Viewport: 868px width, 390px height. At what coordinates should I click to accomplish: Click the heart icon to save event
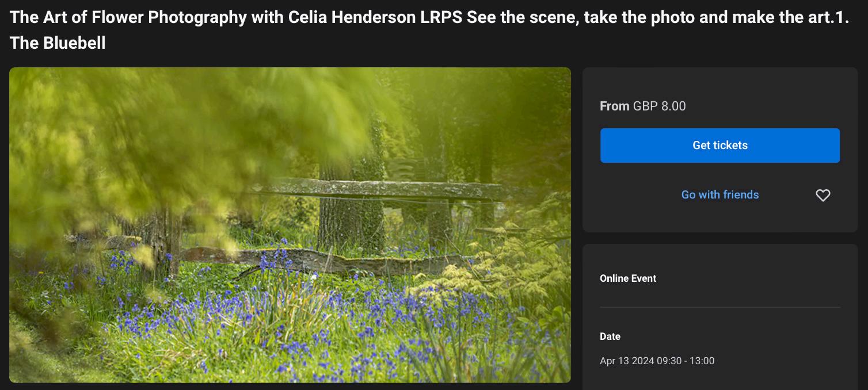(x=823, y=196)
